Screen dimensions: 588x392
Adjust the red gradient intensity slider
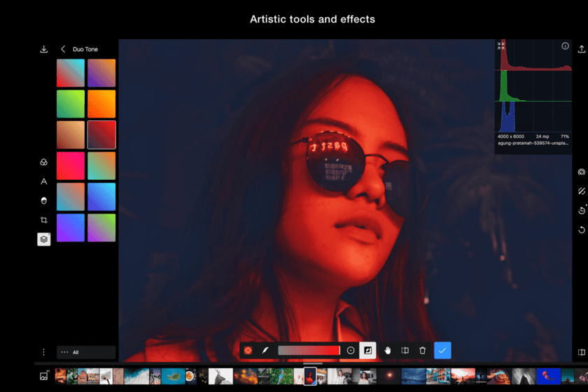(309, 350)
